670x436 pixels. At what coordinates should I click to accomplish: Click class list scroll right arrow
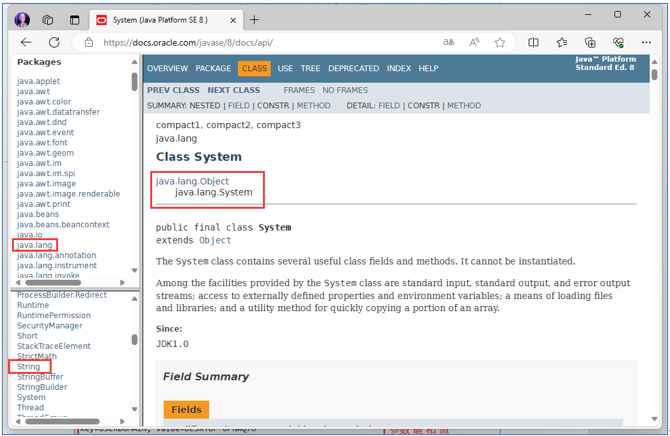[123, 421]
